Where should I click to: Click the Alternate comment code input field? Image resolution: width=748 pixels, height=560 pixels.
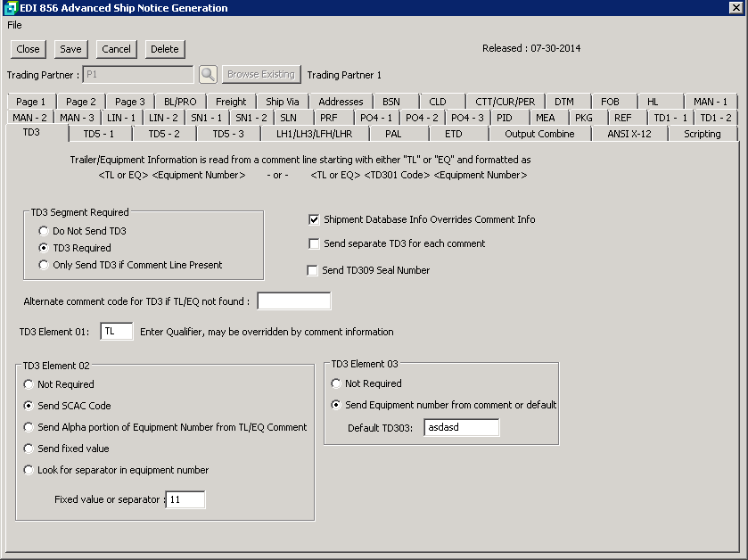[293, 301]
